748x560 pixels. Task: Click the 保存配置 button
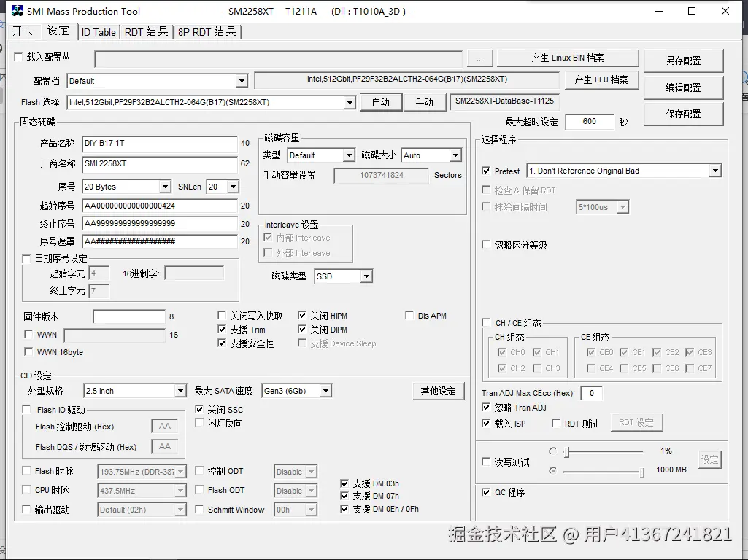click(683, 114)
